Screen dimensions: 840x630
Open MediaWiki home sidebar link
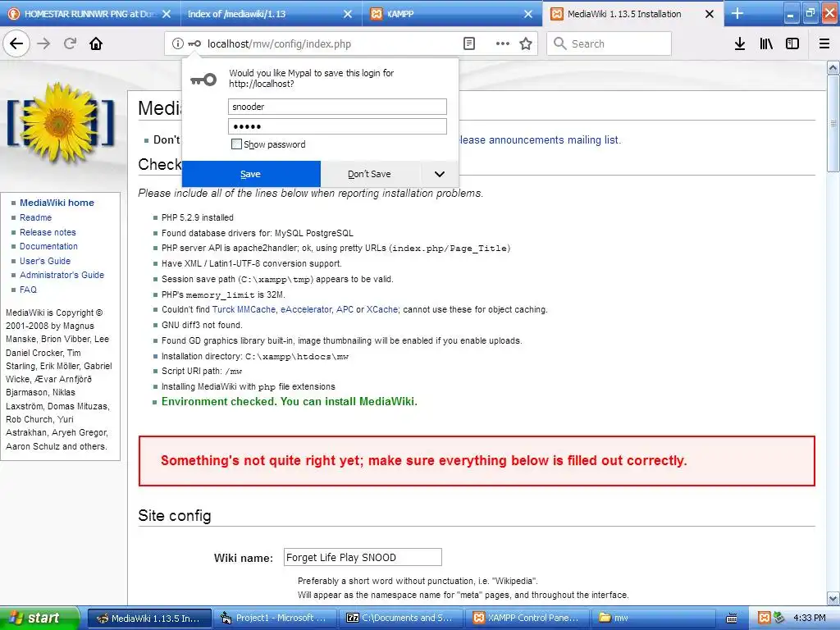pyautogui.click(x=57, y=203)
